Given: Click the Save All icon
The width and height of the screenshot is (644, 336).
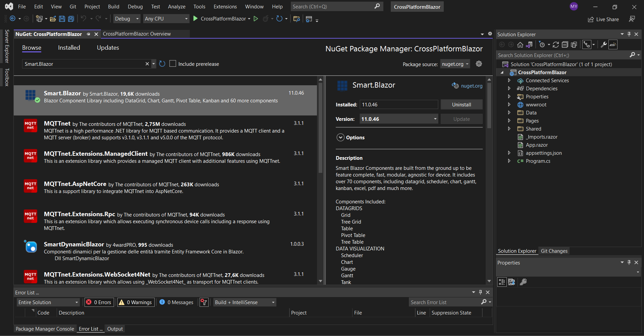Looking at the screenshot, I should 71,19.
